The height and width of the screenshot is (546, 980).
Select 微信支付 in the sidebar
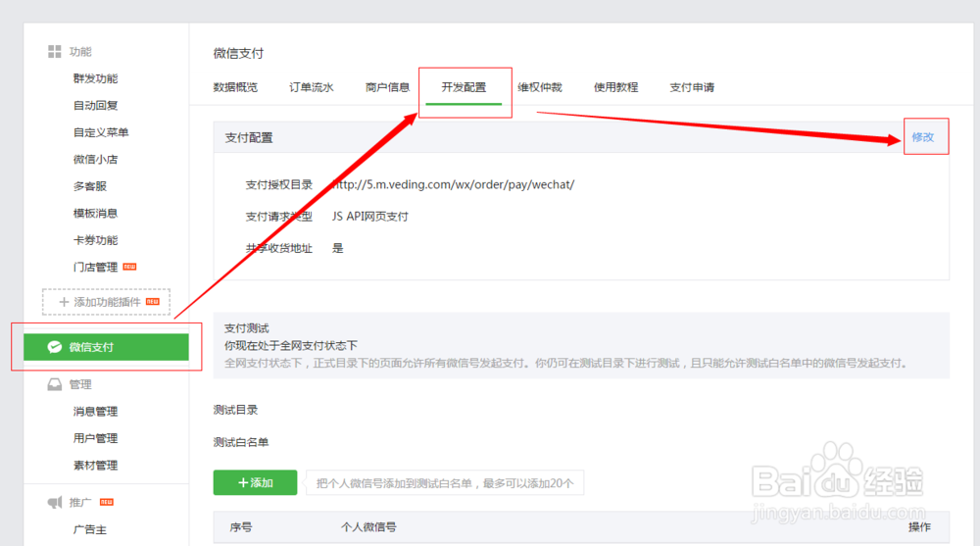[x=106, y=347]
